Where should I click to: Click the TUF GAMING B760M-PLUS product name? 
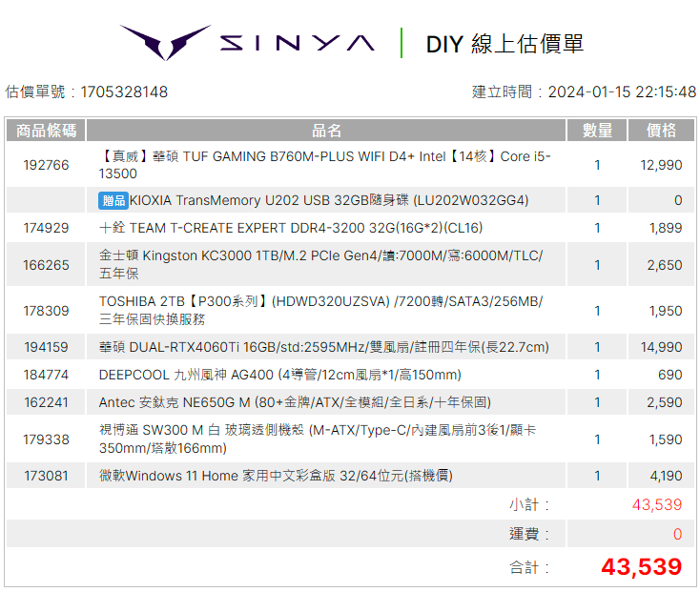pos(324,165)
